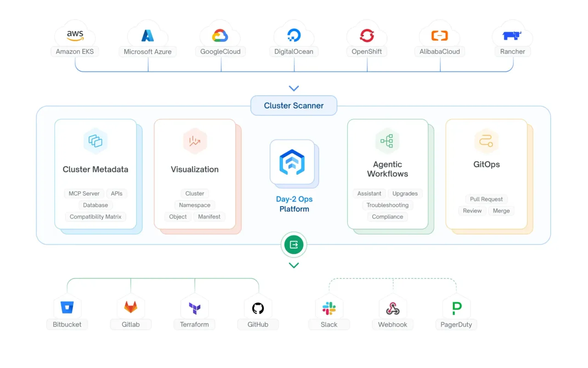Open the Cluster Metadata hexagon icon

96,141
